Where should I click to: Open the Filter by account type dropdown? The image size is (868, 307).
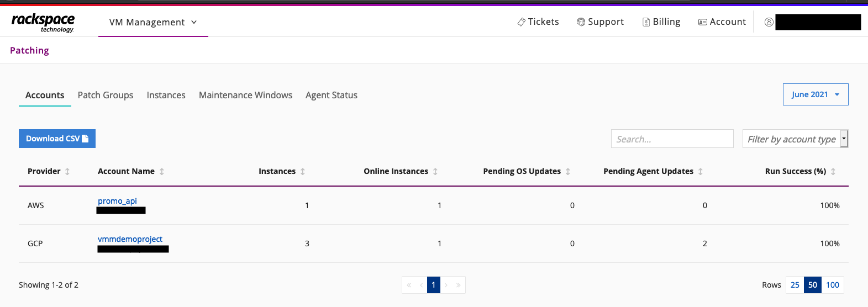click(795, 139)
